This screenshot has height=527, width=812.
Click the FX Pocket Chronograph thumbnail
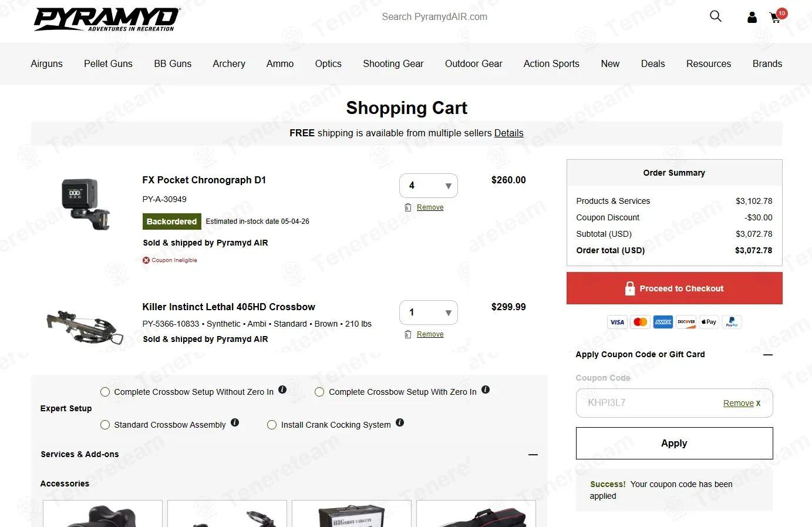pos(86,204)
